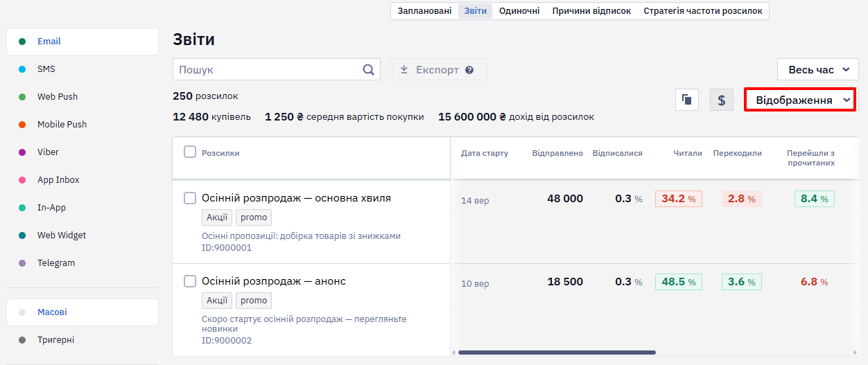The height and width of the screenshot is (365, 868).
Task: Choose Mobile Push in sidebar
Action: (x=83, y=125)
